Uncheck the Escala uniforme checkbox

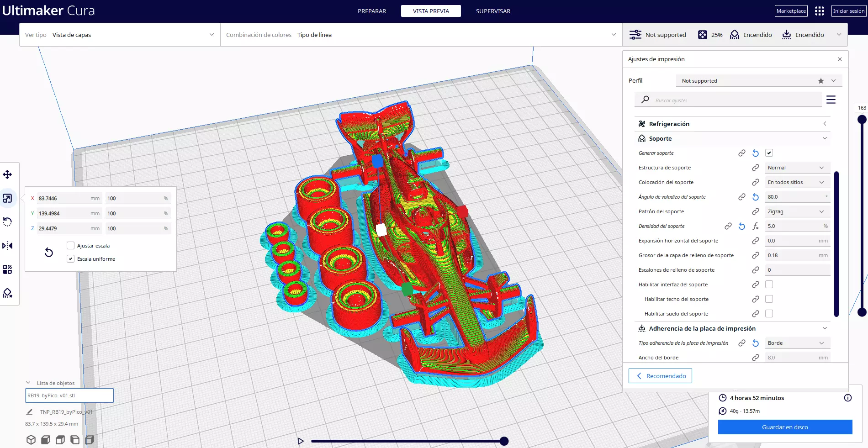[x=70, y=259]
